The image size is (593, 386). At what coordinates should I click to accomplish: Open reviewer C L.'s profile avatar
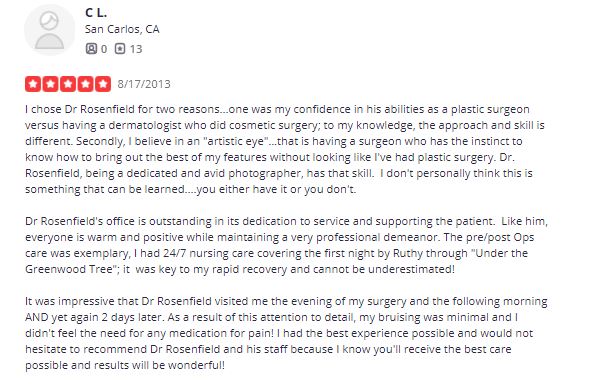click(50, 30)
